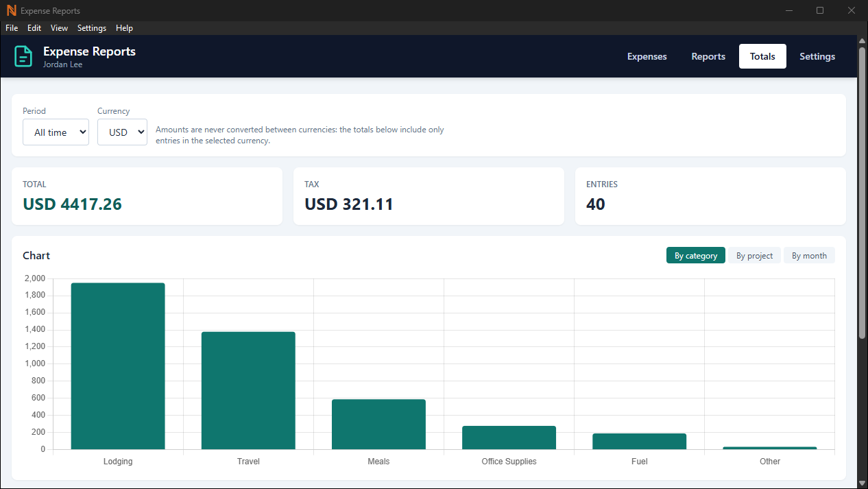Open the Currency dropdown showing USD
868x489 pixels.
pos(122,132)
